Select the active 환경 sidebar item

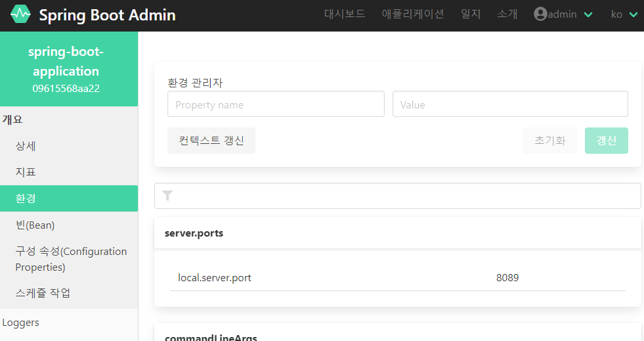(x=69, y=198)
